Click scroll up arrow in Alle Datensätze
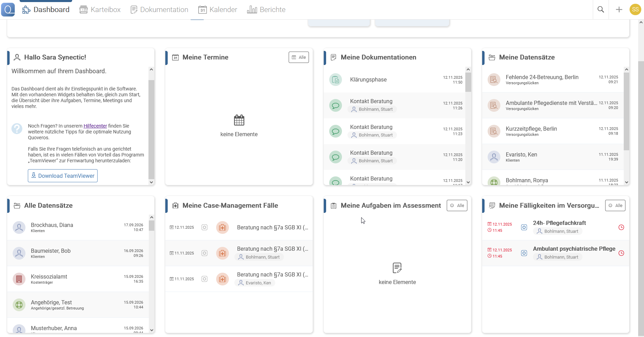 coord(152,218)
